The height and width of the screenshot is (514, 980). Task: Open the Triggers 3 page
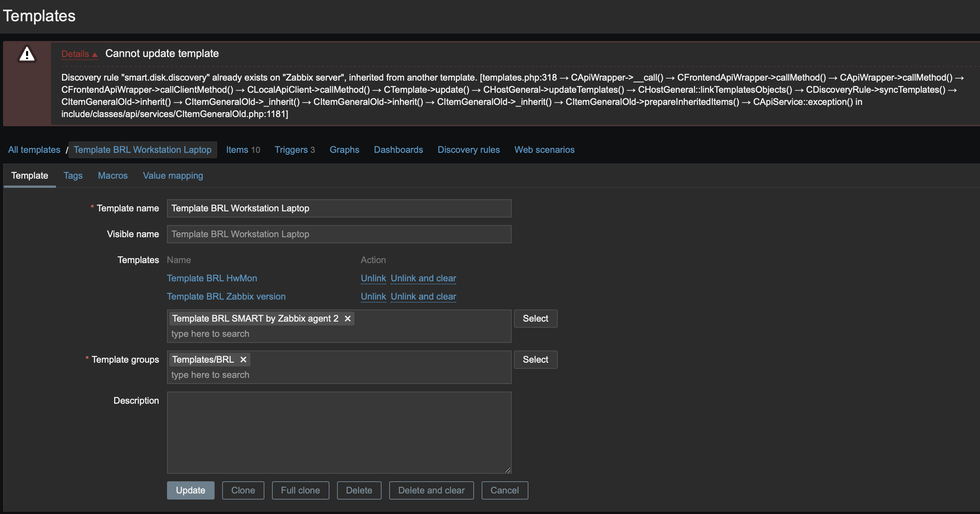[x=295, y=150]
